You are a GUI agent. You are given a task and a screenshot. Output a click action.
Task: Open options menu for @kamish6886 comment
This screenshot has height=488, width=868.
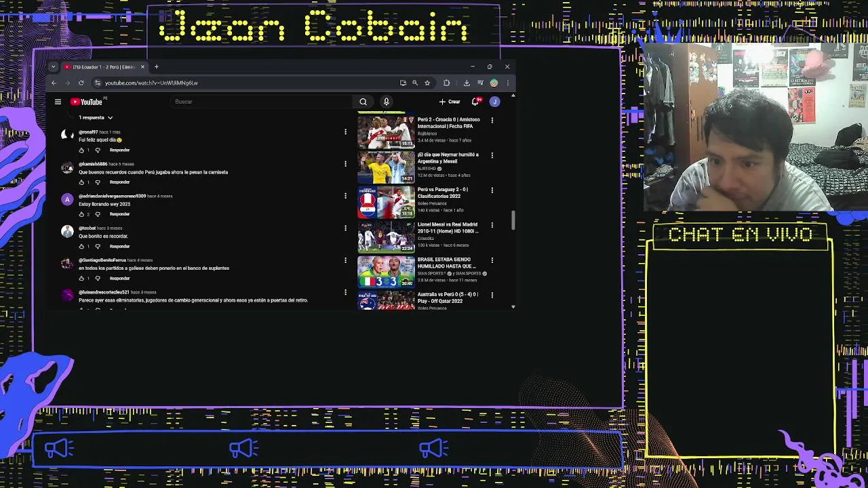click(x=345, y=164)
